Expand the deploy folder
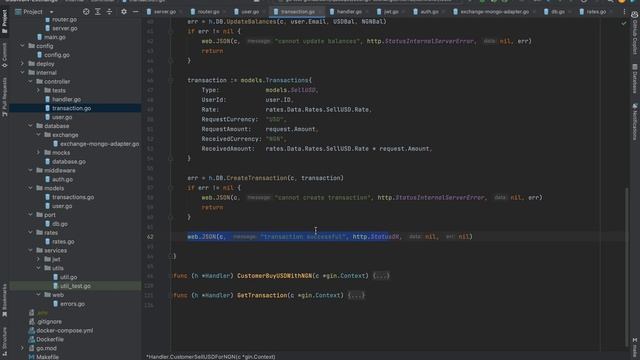The width and height of the screenshot is (640, 360). coord(22,64)
